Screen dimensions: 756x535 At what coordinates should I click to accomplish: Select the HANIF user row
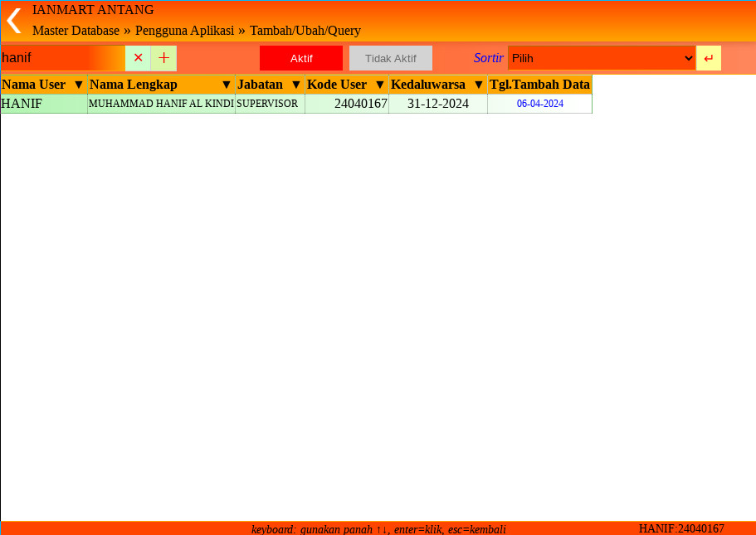tap(43, 104)
